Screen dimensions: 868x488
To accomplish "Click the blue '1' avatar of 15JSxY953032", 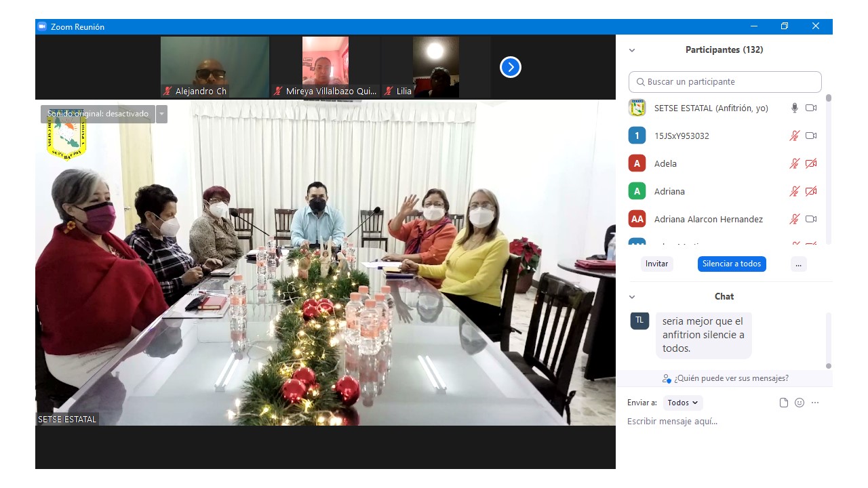I will [x=637, y=136].
